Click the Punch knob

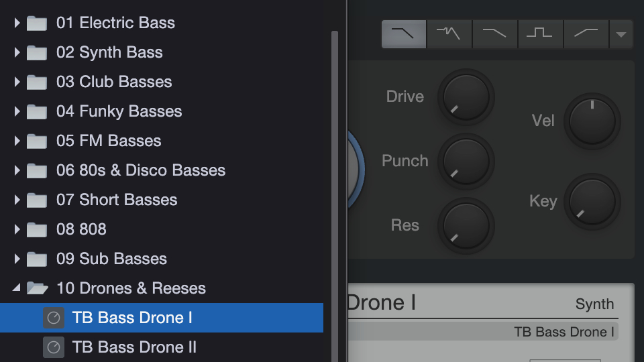(x=466, y=161)
